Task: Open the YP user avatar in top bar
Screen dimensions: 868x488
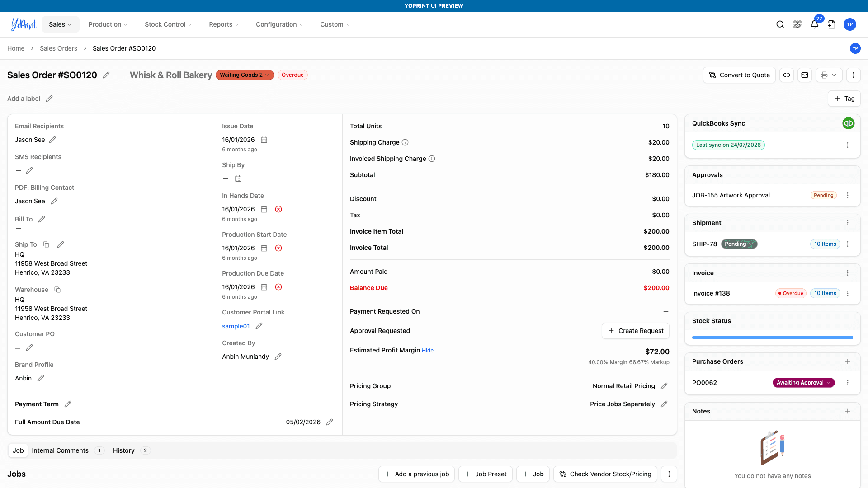Action: 850,24
